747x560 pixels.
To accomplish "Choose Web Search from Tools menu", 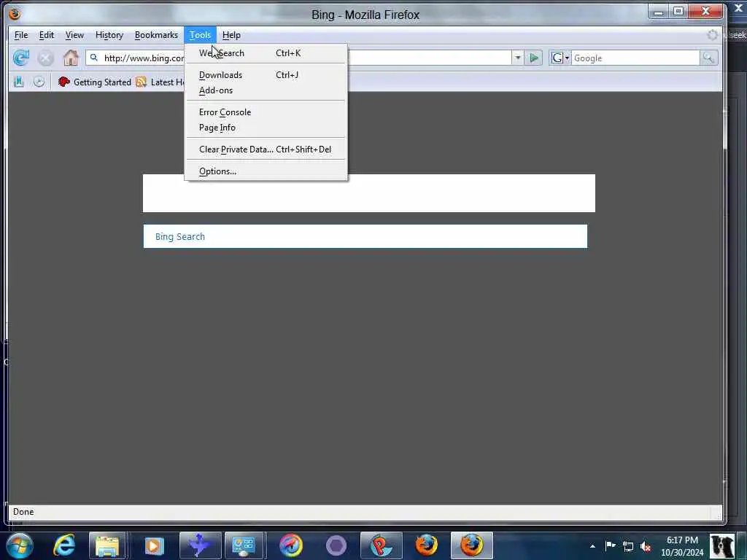I will click(x=266, y=52).
